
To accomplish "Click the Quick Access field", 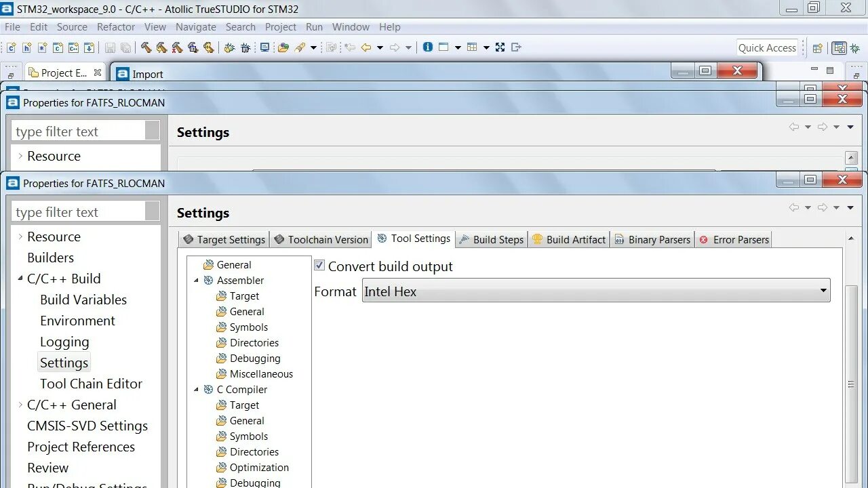I will coord(767,48).
